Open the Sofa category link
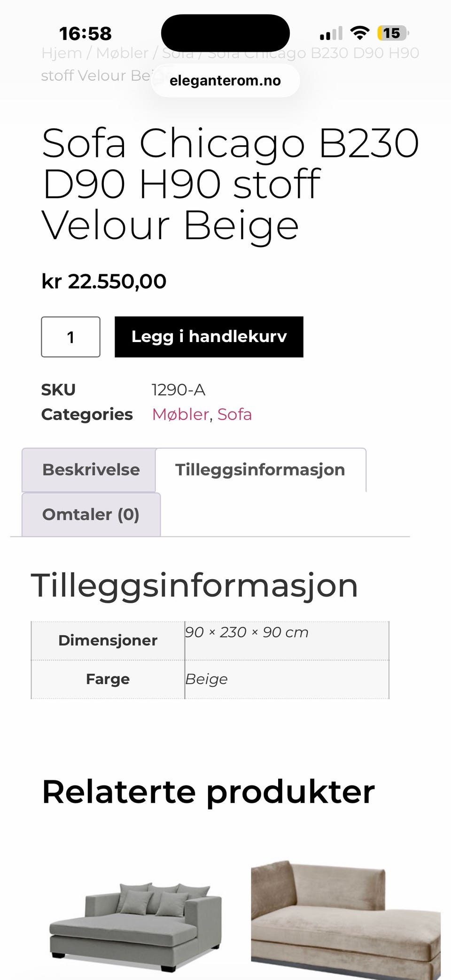The image size is (451, 980). tap(235, 414)
